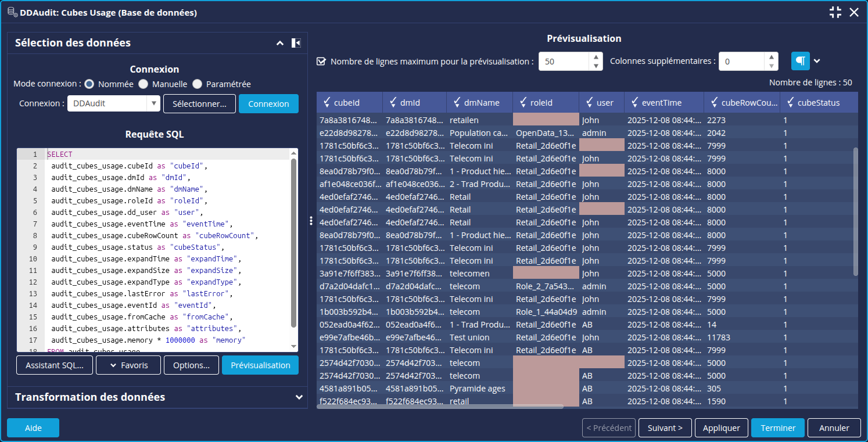Click the Suivant button
868x442 pixels.
point(665,428)
